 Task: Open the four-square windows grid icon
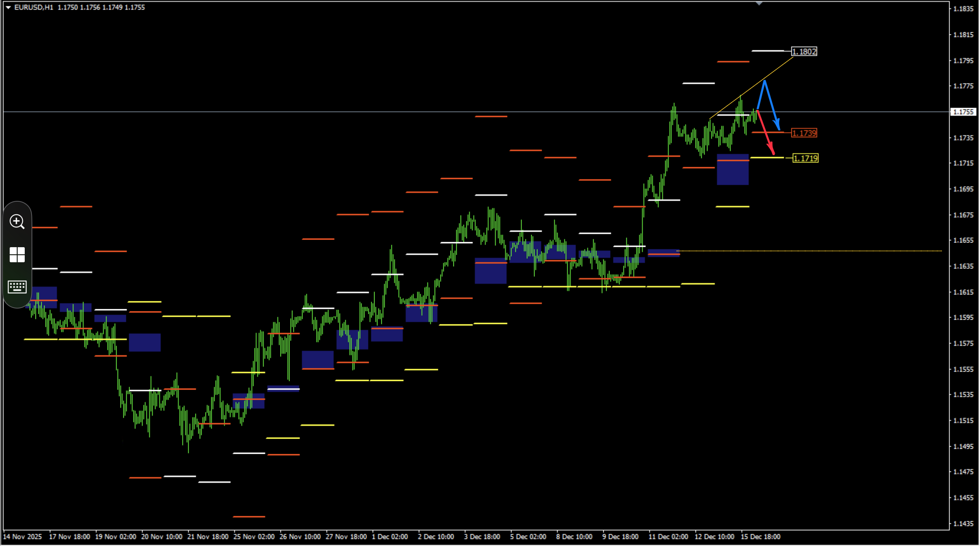click(x=17, y=255)
